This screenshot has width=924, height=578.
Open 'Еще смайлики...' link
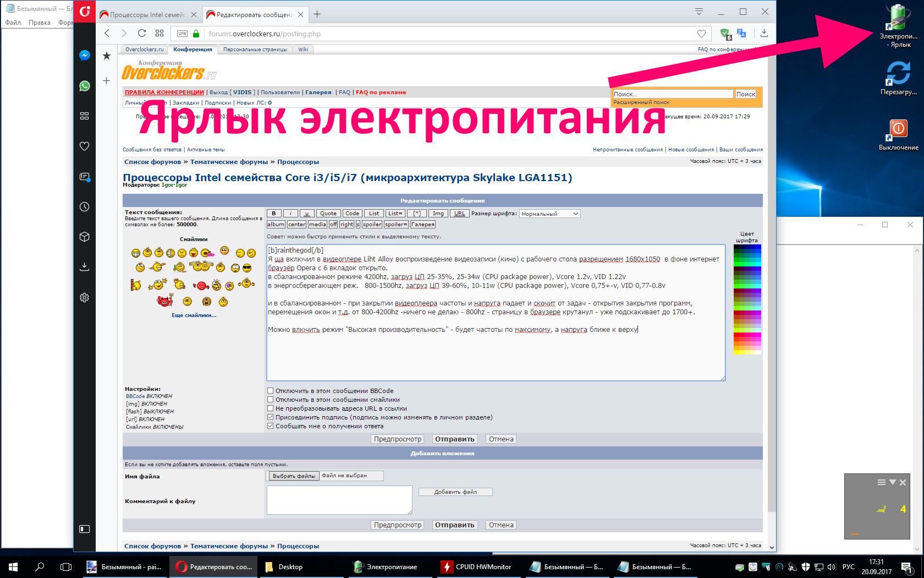(194, 315)
